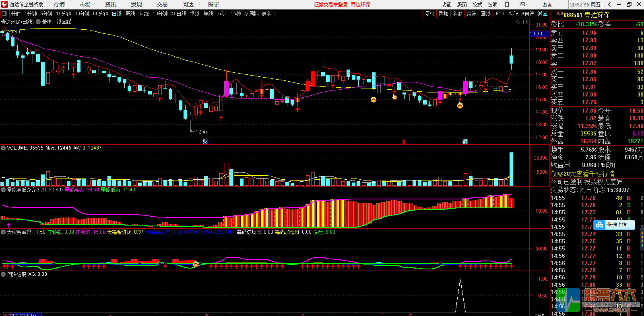Click the Baidu cloud drag-upload widget

(614, 225)
